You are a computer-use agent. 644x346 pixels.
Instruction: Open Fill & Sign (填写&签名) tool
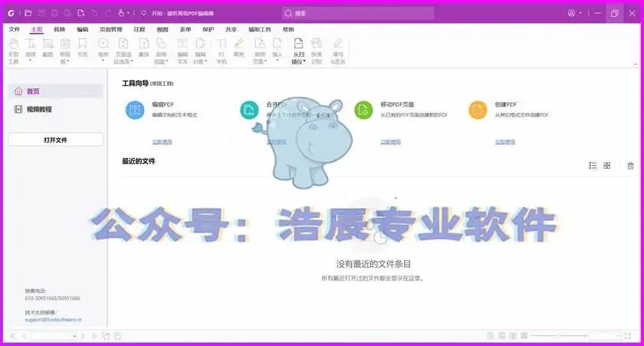tap(337, 51)
